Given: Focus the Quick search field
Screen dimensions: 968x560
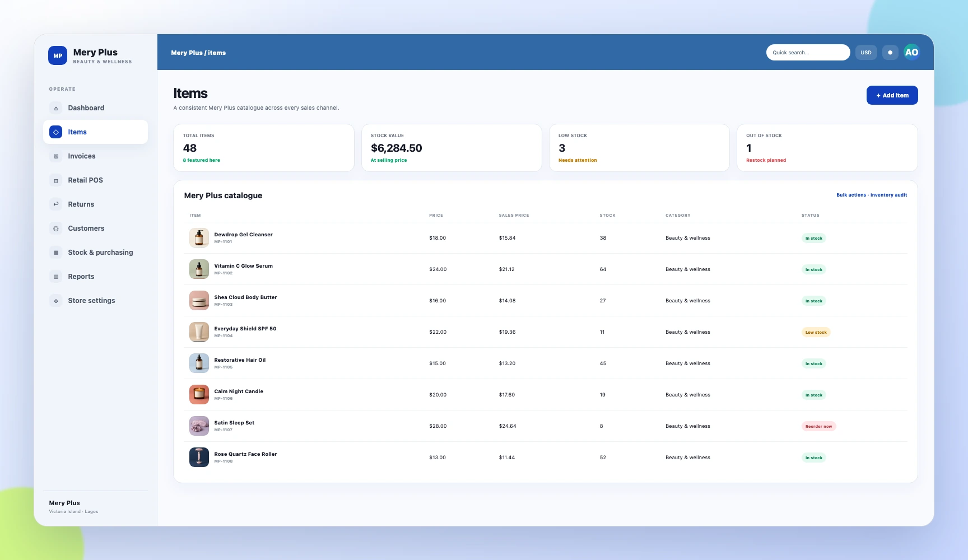Looking at the screenshot, I should (808, 52).
